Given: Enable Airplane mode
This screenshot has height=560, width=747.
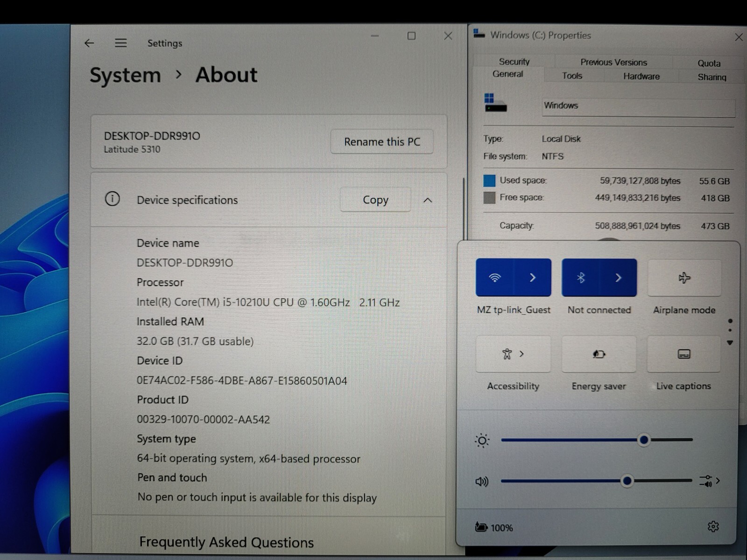Looking at the screenshot, I should [x=684, y=278].
